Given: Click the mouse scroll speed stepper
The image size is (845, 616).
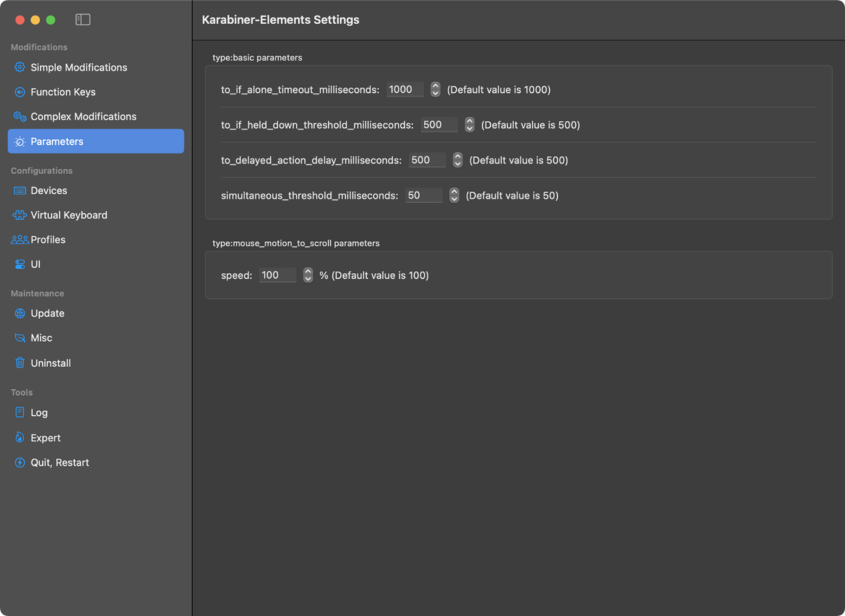Looking at the screenshot, I should (307, 275).
